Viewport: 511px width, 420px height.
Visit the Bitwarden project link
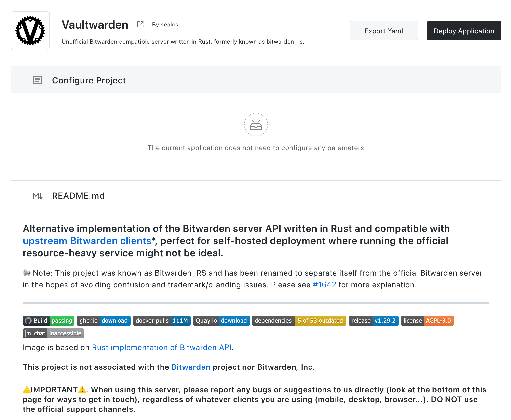coord(191,367)
